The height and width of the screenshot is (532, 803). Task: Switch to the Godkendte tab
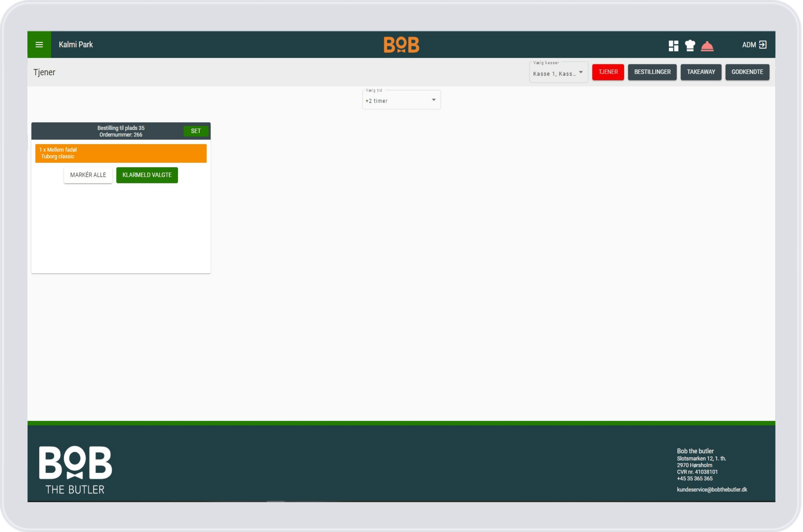[x=747, y=72]
